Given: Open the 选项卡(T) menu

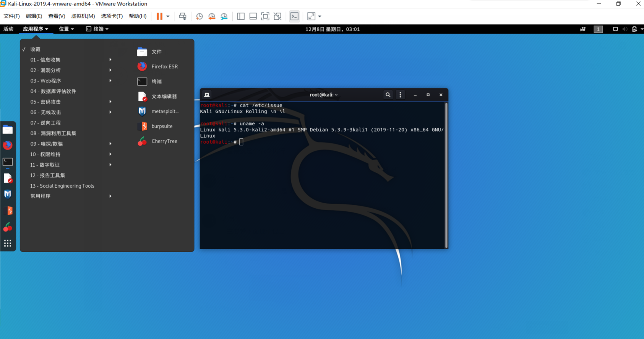Looking at the screenshot, I should pyautogui.click(x=112, y=16).
